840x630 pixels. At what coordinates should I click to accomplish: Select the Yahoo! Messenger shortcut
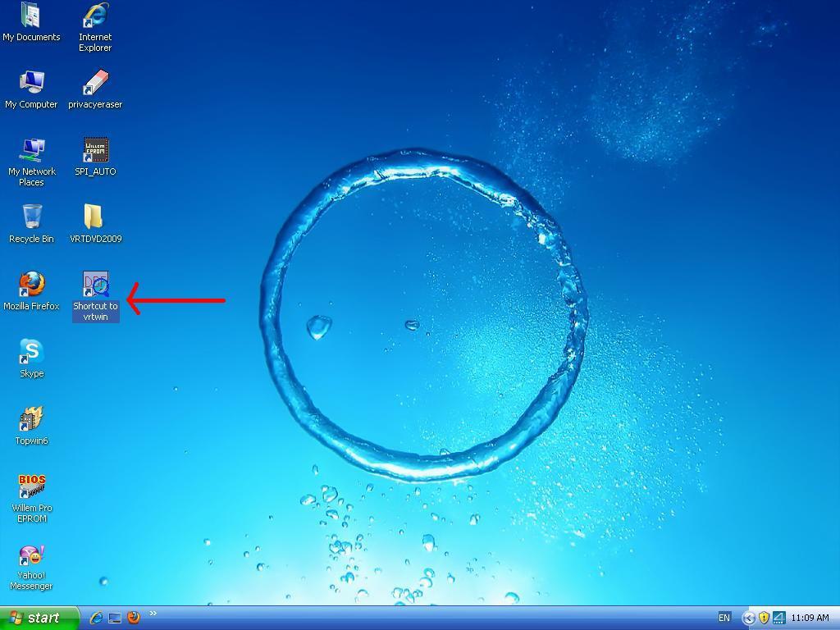[31, 555]
